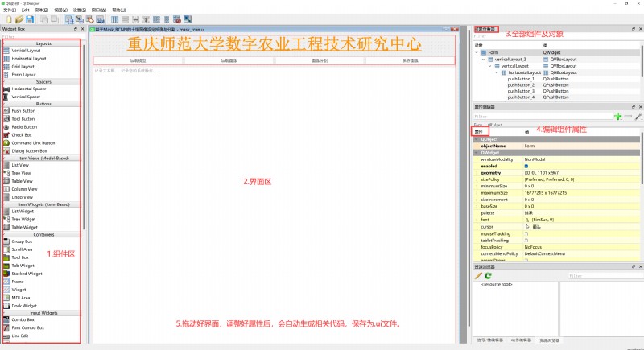This screenshot has height=350, width=644.
Task: Expand the font property row
Action: coord(477,220)
